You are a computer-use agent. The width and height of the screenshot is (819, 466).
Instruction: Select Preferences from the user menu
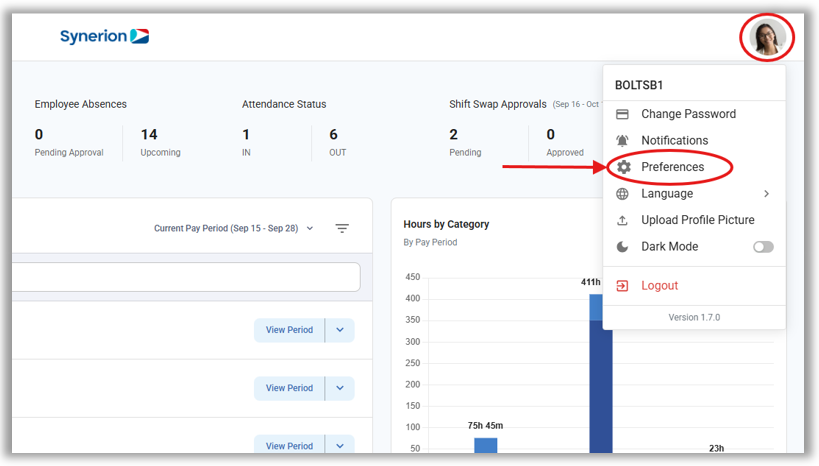(x=672, y=167)
